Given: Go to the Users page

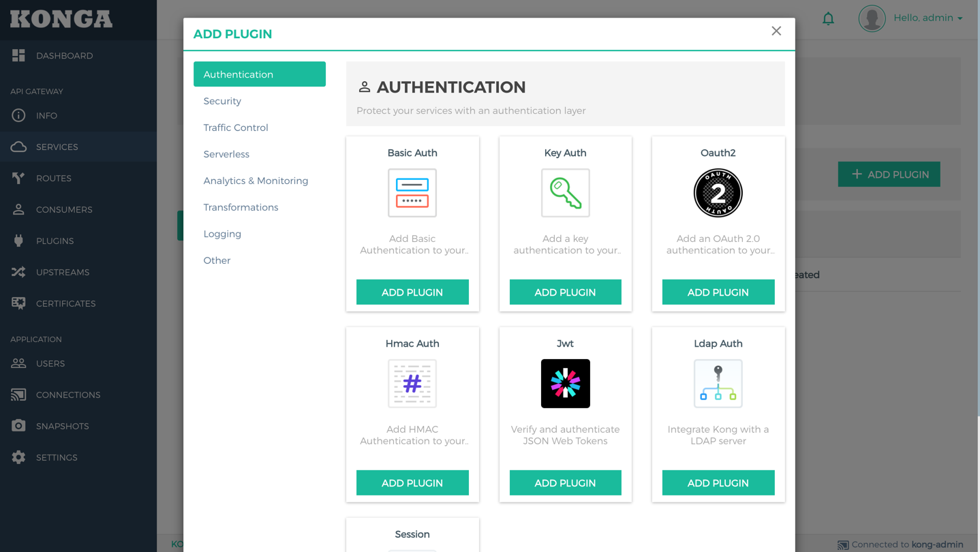Looking at the screenshot, I should click(78, 364).
